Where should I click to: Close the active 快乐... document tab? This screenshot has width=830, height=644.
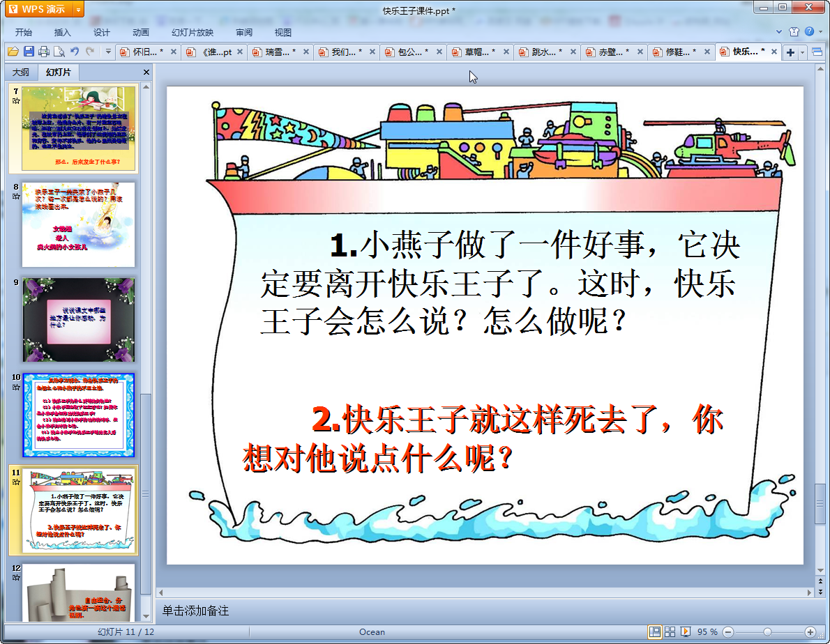click(774, 52)
